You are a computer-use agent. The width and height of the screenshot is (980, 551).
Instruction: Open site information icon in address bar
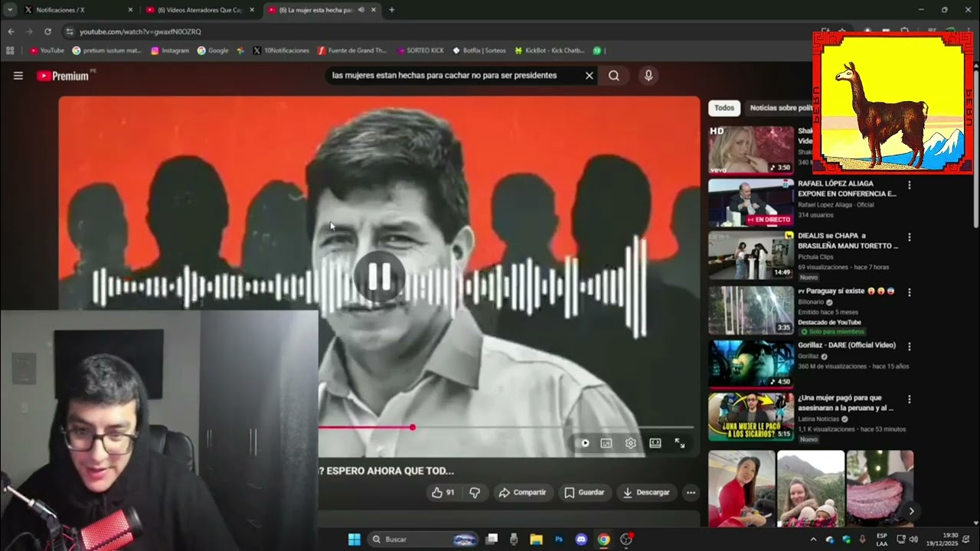[x=70, y=31]
